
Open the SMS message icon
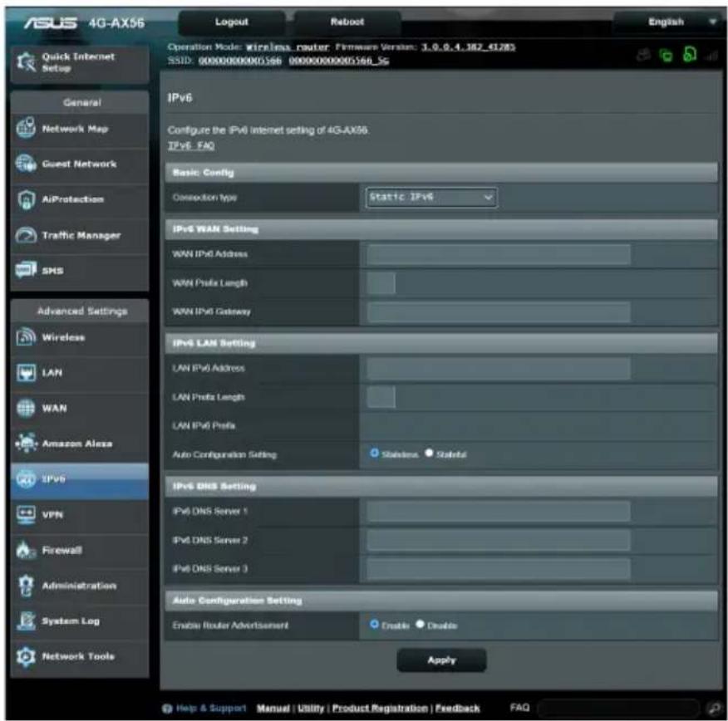pyautogui.click(x=26, y=270)
